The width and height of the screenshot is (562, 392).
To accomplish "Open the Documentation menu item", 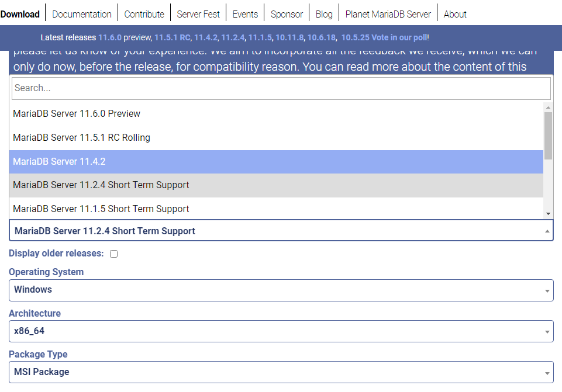I will 82,14.
